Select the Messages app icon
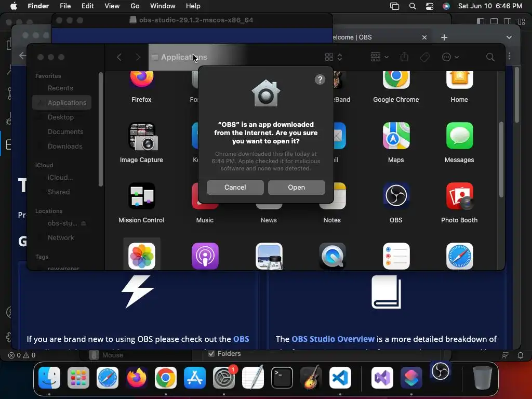Screen dimensions: 532x399 (459, 136)
